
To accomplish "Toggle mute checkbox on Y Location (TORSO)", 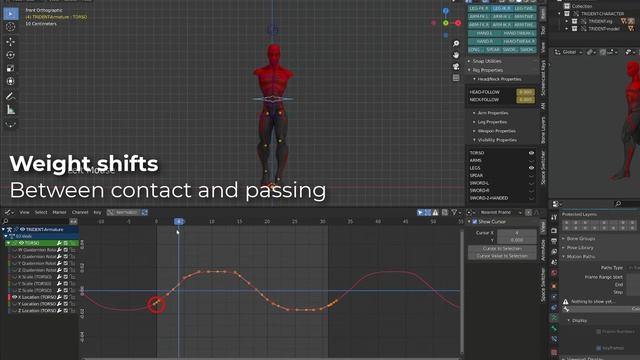I will (66, 304).
